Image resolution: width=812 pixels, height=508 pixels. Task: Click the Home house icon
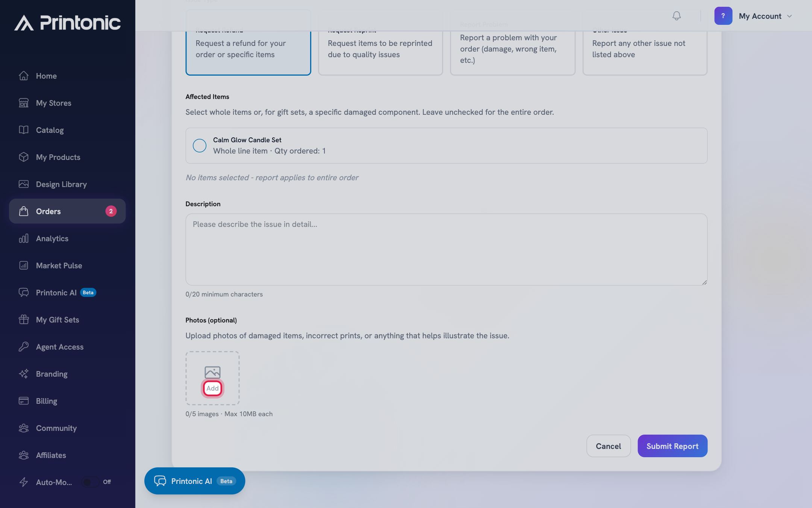coord(24,76)
